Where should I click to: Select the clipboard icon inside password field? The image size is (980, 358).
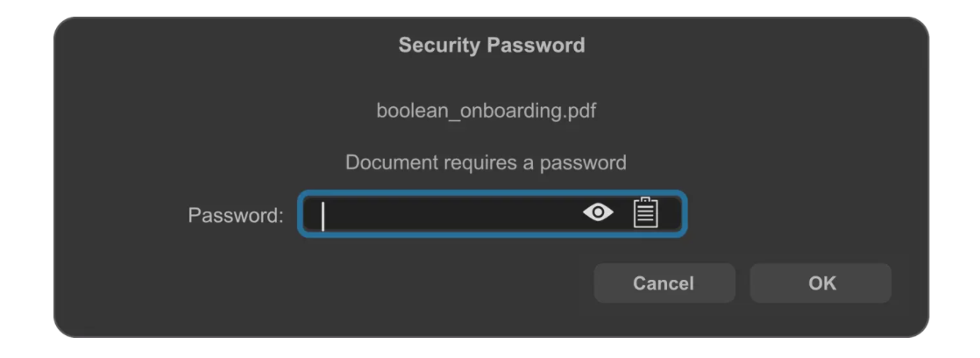[645, 212]
